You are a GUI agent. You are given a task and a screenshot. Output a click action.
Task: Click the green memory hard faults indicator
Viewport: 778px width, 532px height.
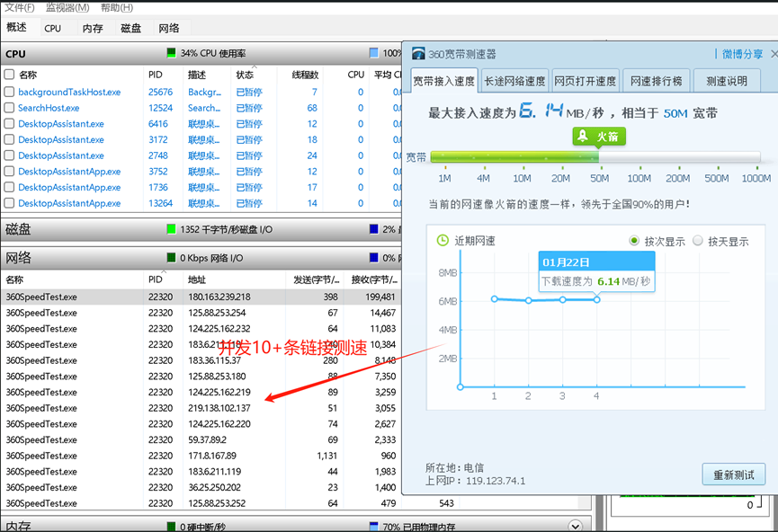[171, 527]
